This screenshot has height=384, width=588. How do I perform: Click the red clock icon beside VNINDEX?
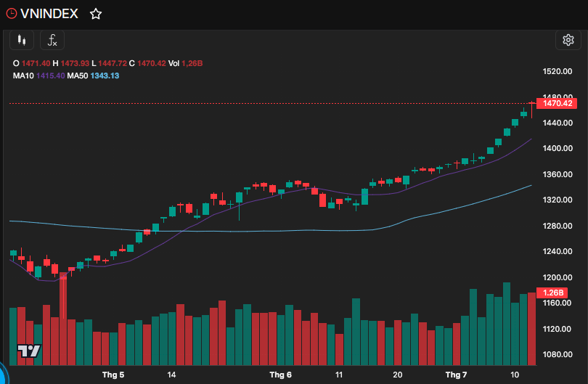pyautogui.click(x=12, y=14)
